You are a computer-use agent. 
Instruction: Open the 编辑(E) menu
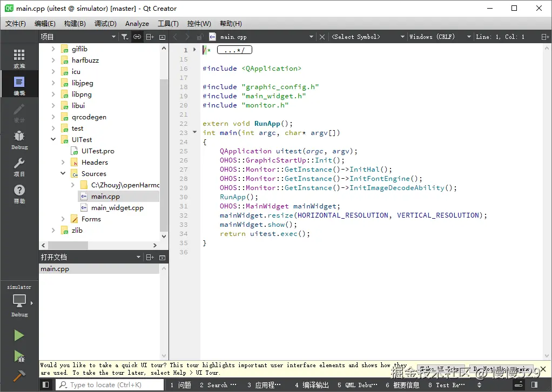(45, 24)
